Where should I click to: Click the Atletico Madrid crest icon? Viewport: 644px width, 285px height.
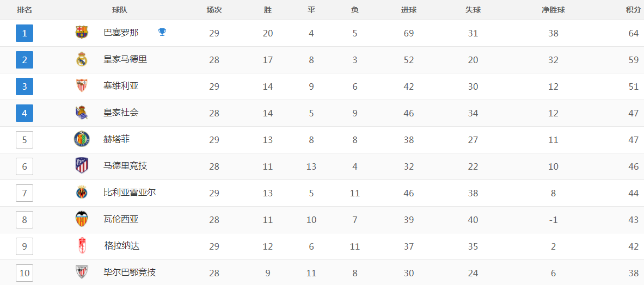pyautogui.click(x=82, y=165)
